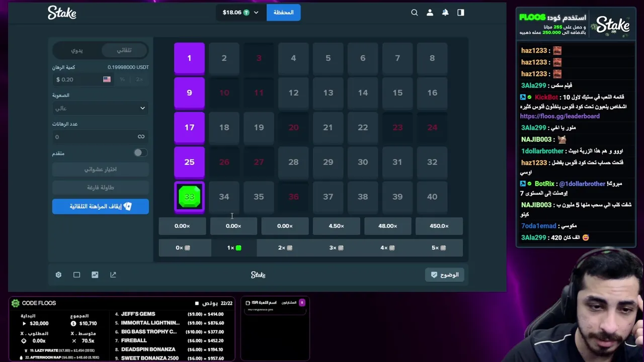Click the US flag currency icon
The image size is (644, 362).
click(107, 79)
